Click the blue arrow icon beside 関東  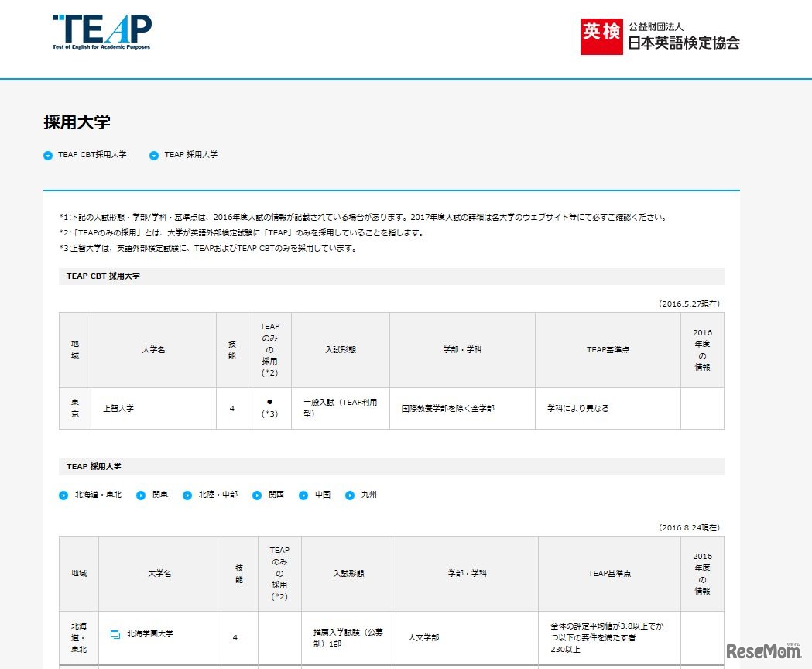[141, 494]
